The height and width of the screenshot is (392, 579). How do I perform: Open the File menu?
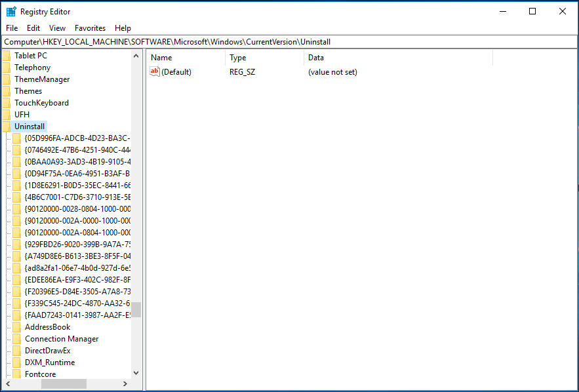tap(12, 28)
